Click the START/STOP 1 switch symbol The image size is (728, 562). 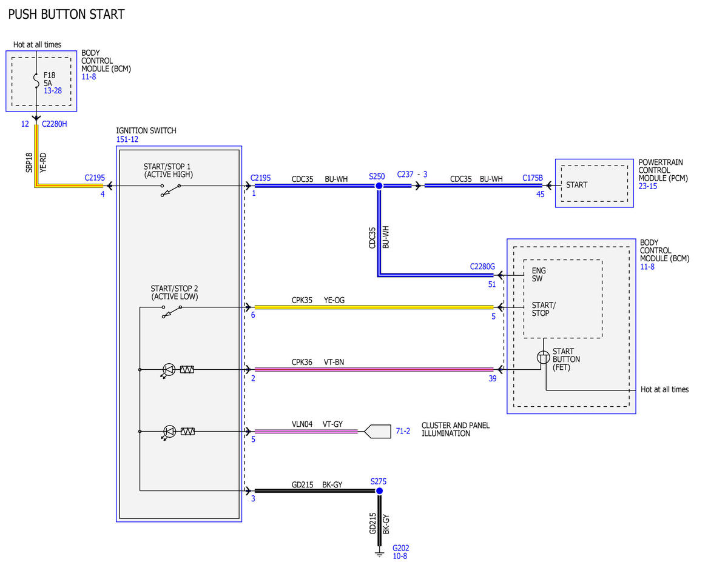(170, 190)
